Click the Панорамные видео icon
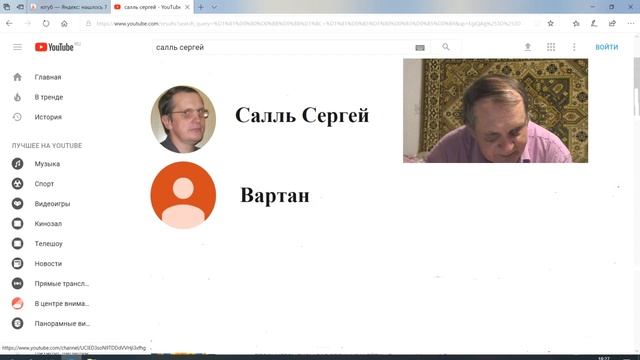This screenshot has height=360, width=640. [x=17, y=323]
